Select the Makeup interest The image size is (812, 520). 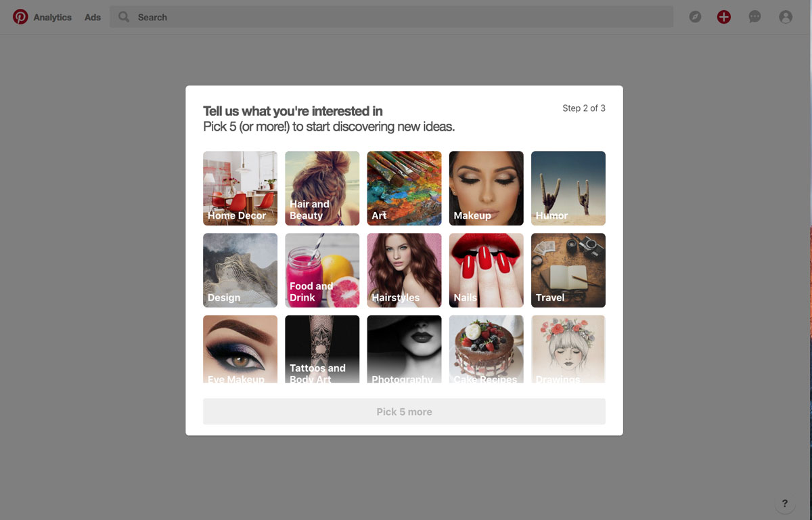coord(486,188)
